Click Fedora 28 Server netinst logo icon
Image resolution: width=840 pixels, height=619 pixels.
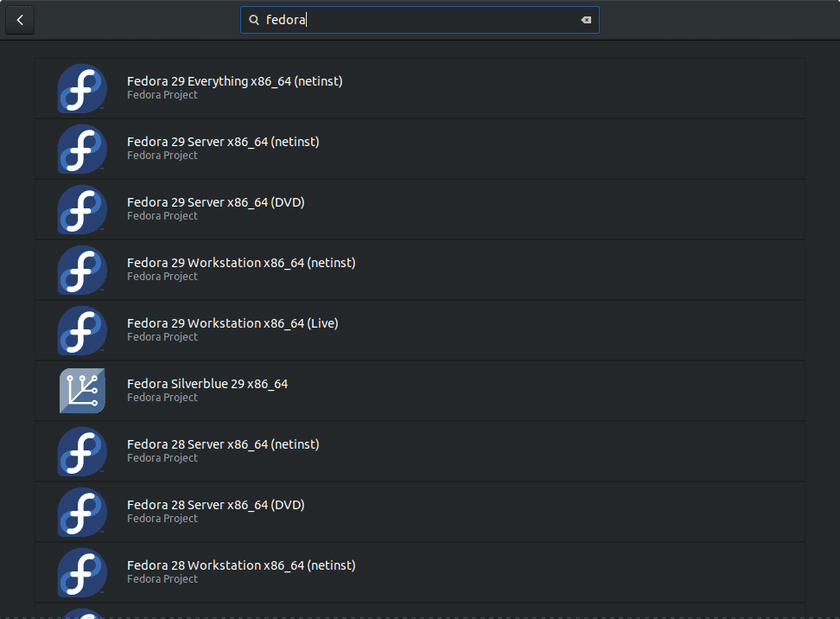pos(82,451)
